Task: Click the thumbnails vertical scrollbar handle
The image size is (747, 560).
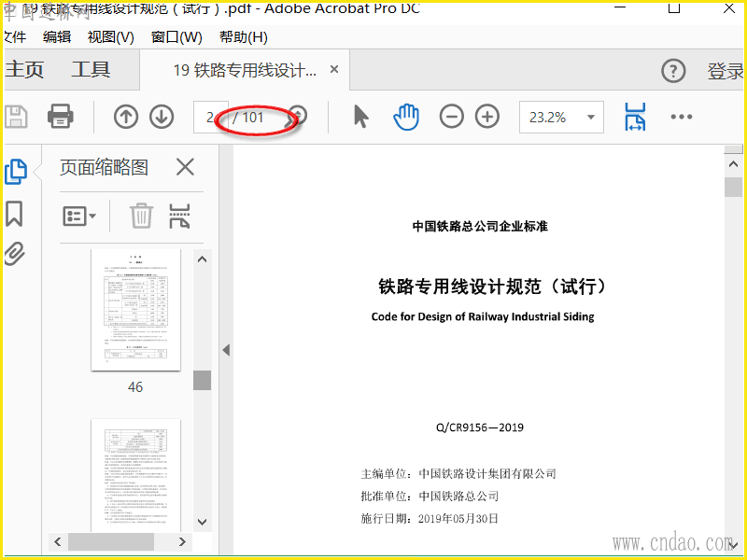Action: (202, 381)
